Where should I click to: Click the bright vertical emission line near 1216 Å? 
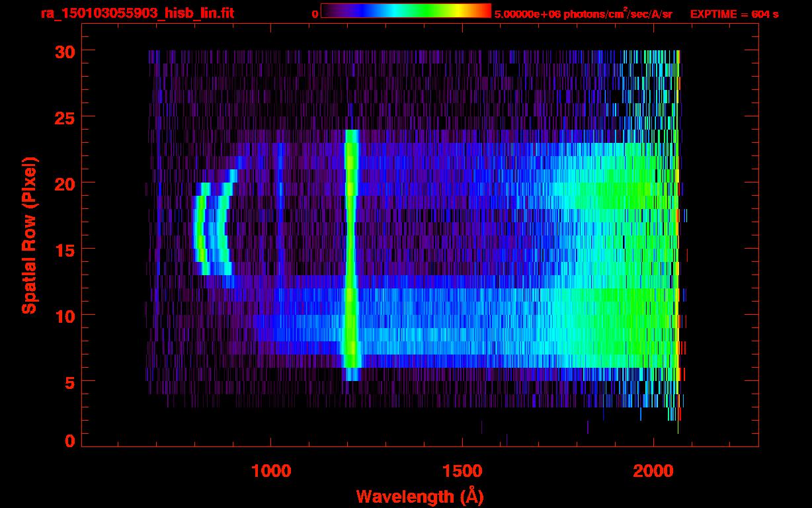[x=351, y=255]
